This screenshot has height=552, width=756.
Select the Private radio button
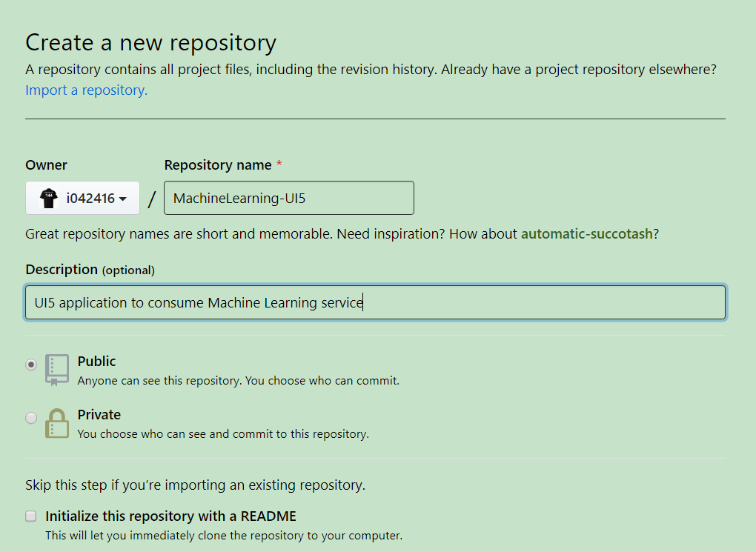tap(31, 417)
